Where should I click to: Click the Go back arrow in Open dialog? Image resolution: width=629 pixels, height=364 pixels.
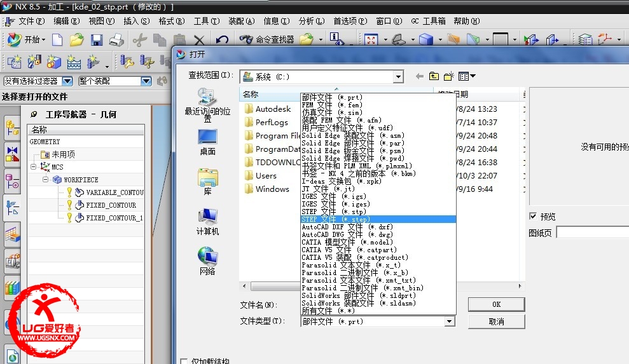[x=420, y=76]
